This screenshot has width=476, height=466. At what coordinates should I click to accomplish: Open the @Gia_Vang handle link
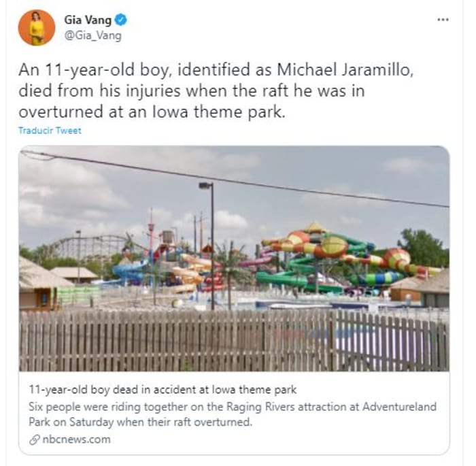pyautogui.click(x=93, y=35)
